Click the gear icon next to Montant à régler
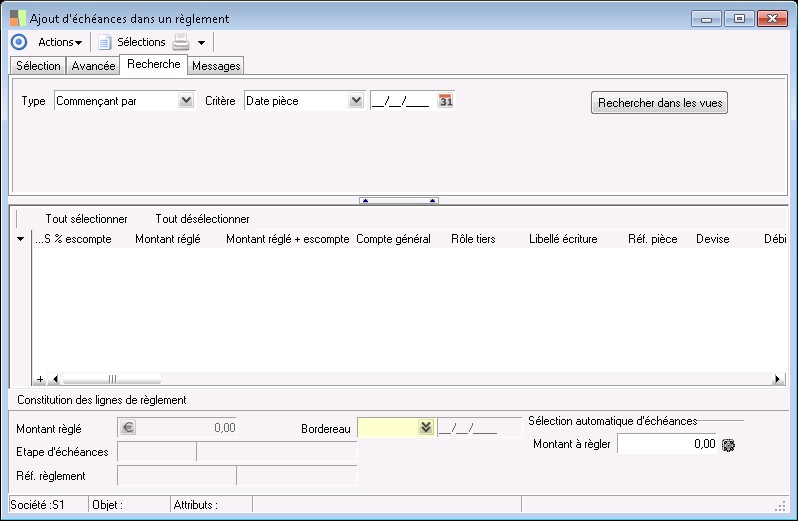 pyautogui.click(x=727, y=444)
